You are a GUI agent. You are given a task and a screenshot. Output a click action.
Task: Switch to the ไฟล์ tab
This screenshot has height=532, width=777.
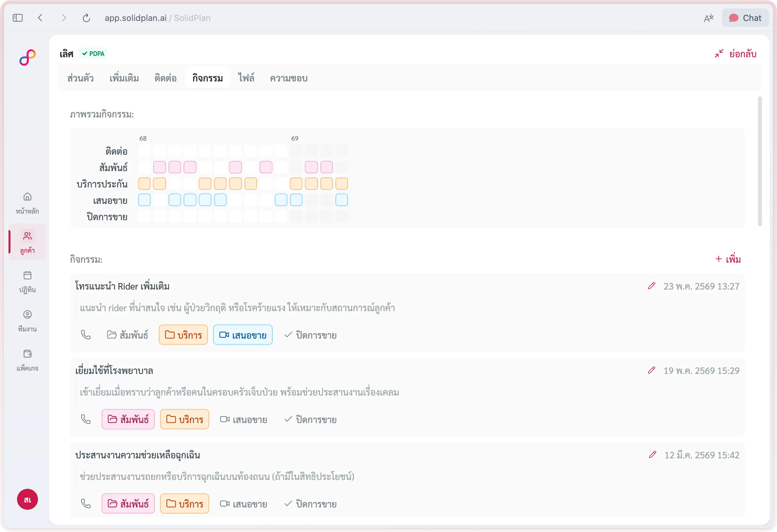[246, 78]
